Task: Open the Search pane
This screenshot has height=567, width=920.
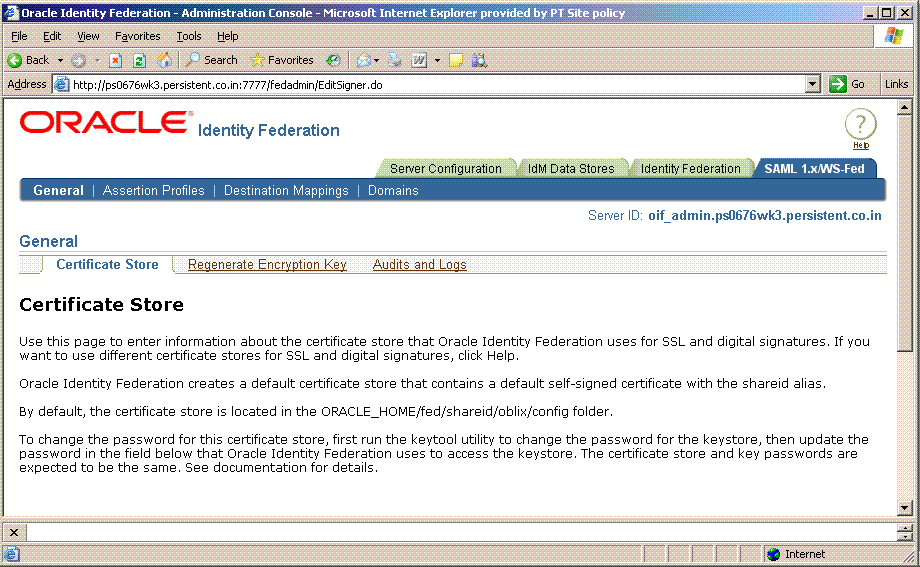Action: (x=211, y=60)
